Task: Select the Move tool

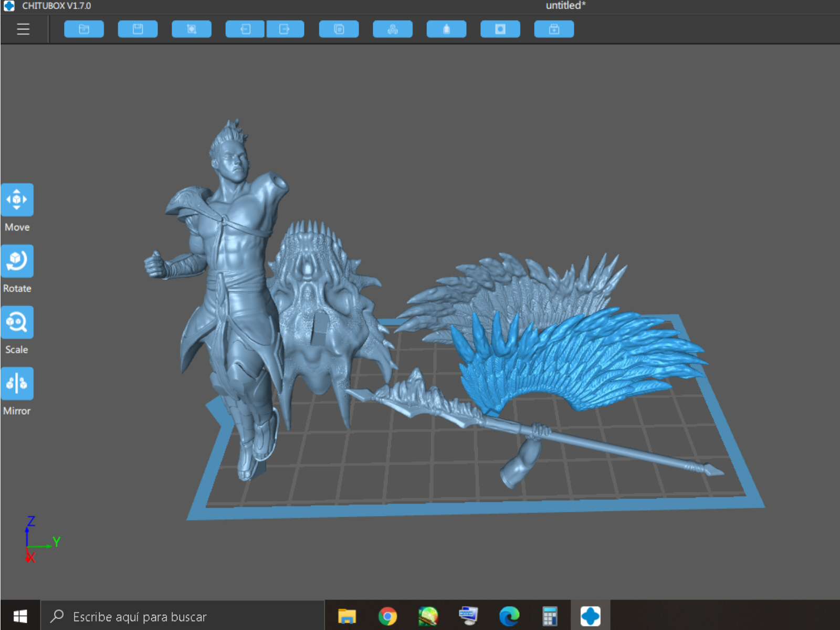Action: click(x=17, y=199)
